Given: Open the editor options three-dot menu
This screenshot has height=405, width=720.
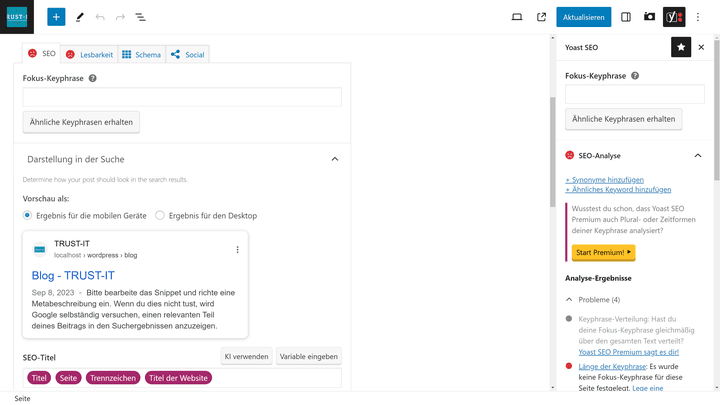Looking at the screenshot, I should (x=698, y=17).
